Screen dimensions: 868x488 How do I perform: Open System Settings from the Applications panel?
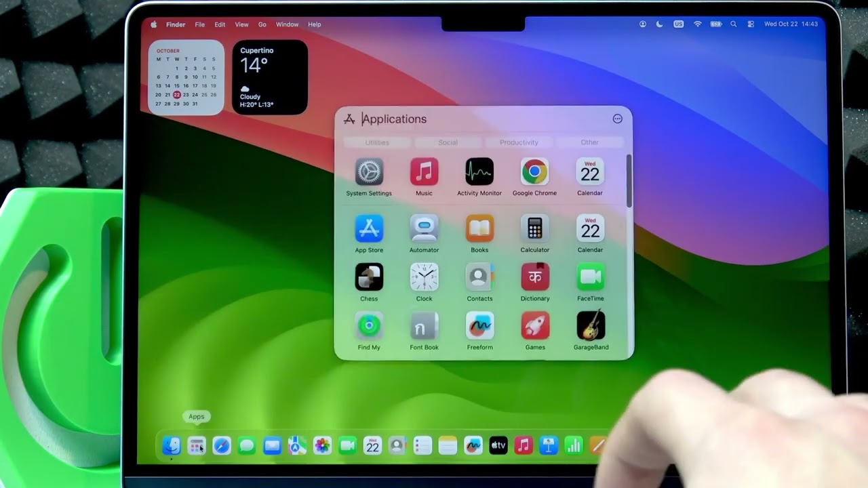369,172
